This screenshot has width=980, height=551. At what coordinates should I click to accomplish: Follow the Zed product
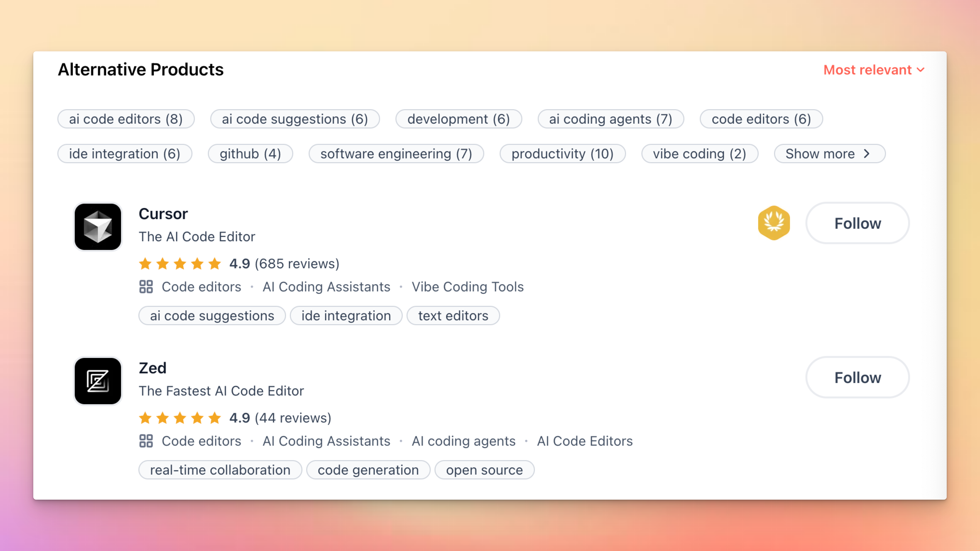tap(857, 378)
